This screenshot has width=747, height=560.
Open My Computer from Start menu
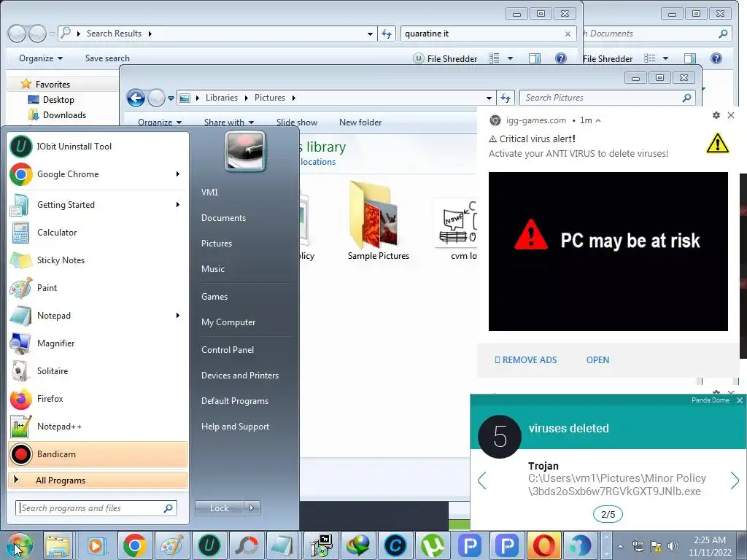[228, 322]
